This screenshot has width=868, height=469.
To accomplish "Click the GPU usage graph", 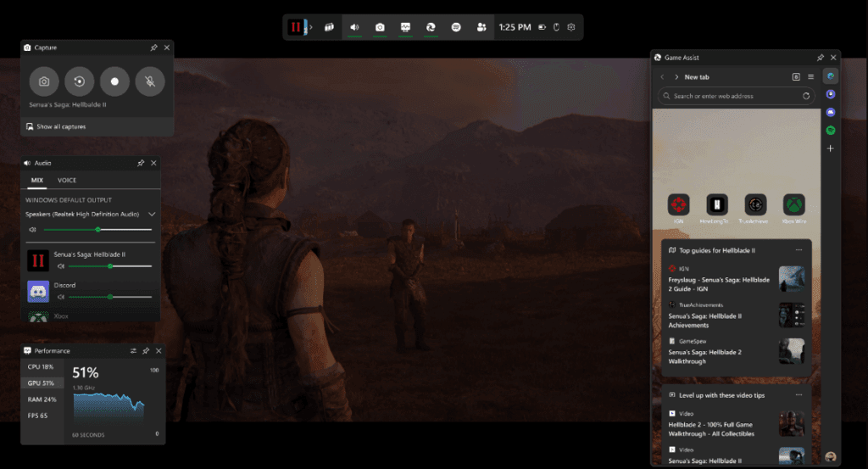I will pyautogui.click(x=109, y=409).
